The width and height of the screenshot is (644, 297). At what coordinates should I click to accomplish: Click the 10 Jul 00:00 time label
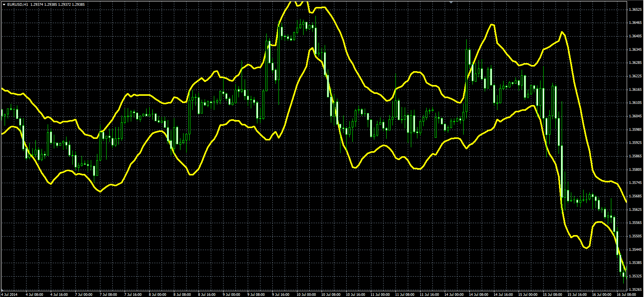[307, 294]
